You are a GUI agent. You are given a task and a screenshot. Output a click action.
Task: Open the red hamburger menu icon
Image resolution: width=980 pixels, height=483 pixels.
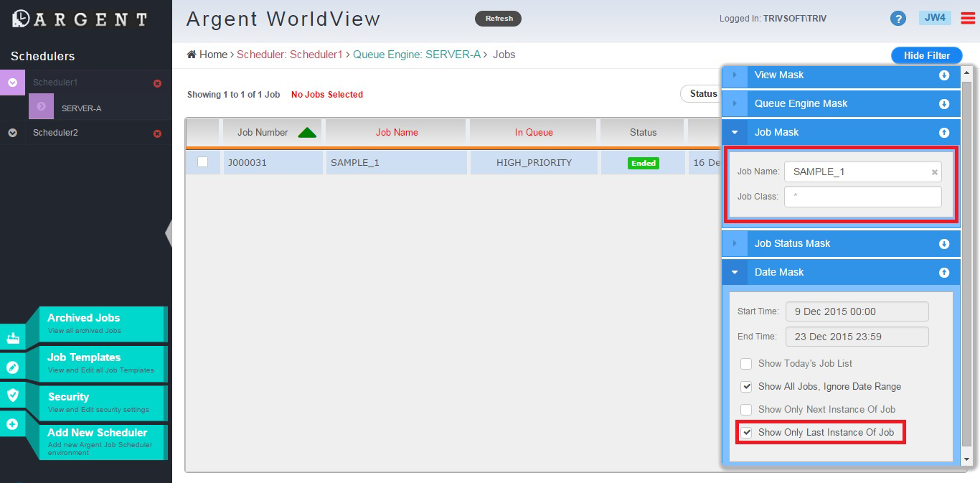tap(968, 19)
